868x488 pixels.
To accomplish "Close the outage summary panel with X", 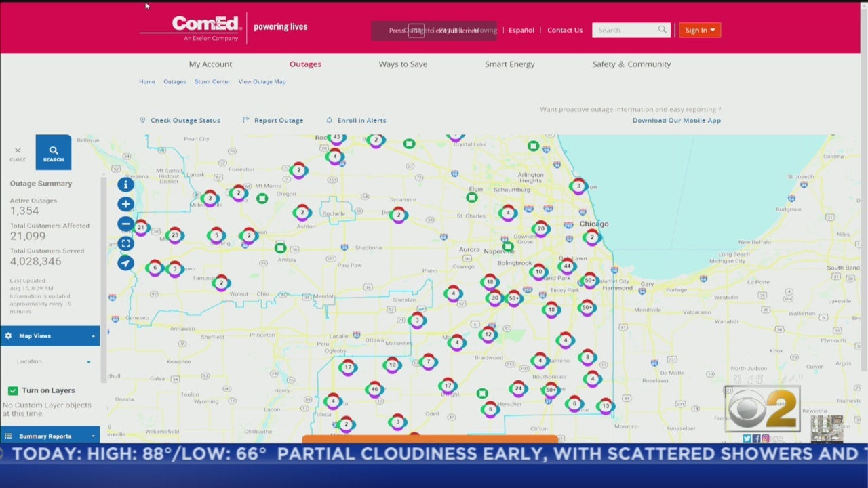I will pos(18,153).
